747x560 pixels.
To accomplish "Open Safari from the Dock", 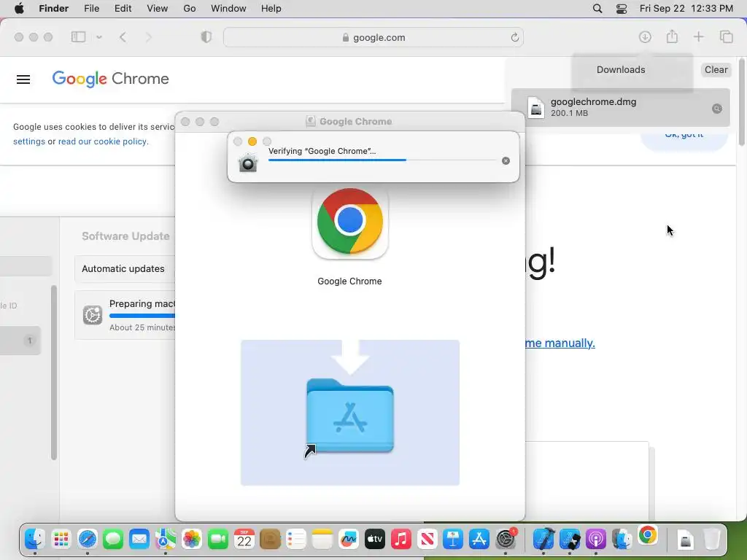I will coord(88,539).
